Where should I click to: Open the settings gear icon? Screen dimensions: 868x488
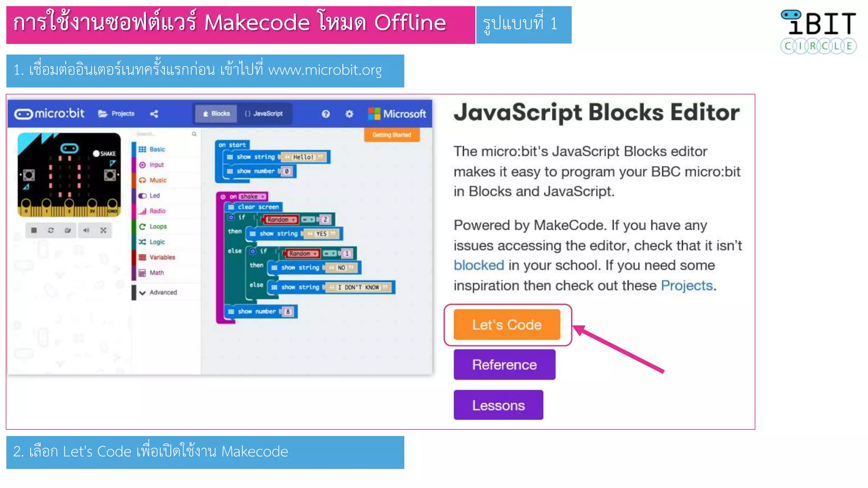tap(349, 114)
